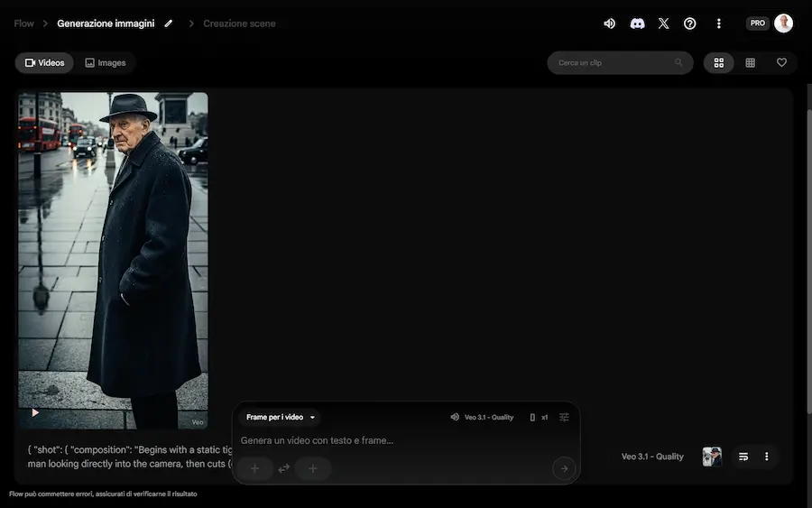
Task: Edit project name with pencil icon
Action: (169, 23)
